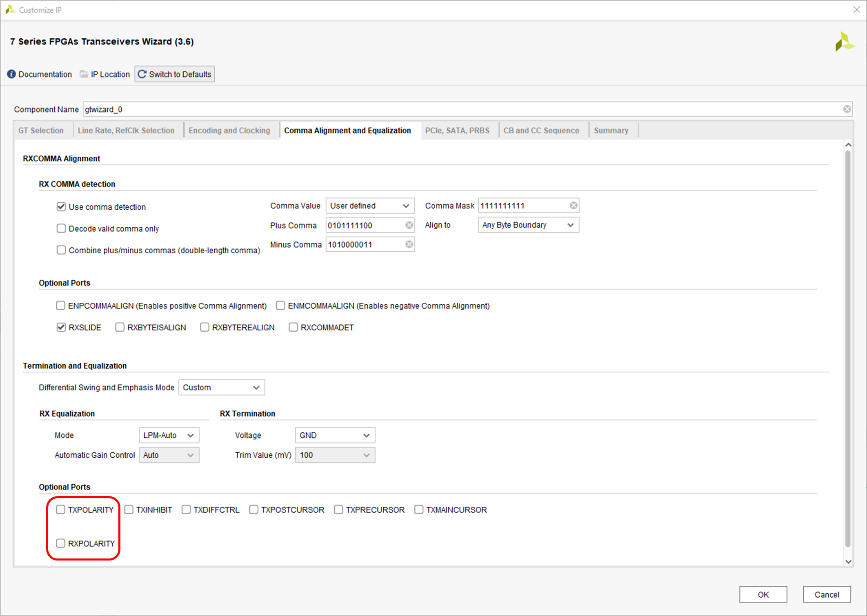
Task: Switch to Summary tab
Action: pos(611,131)
